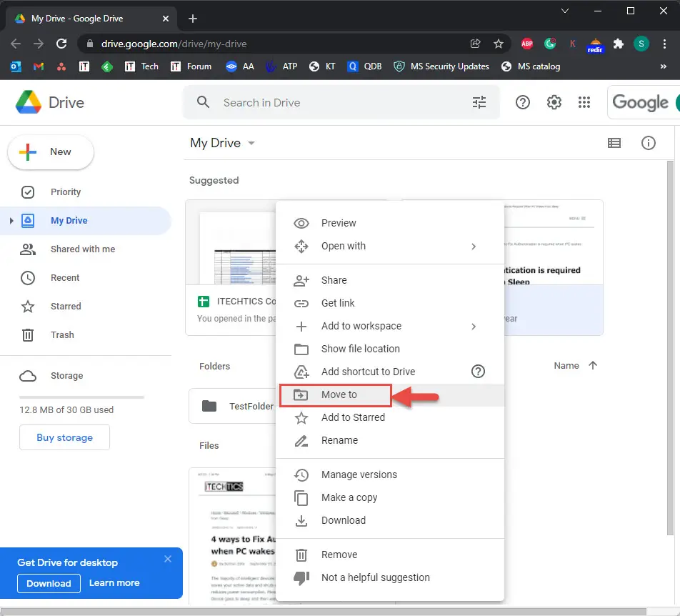Open the Gmail bookmark icon
The image size is (680, 616).
coord(39,66)
